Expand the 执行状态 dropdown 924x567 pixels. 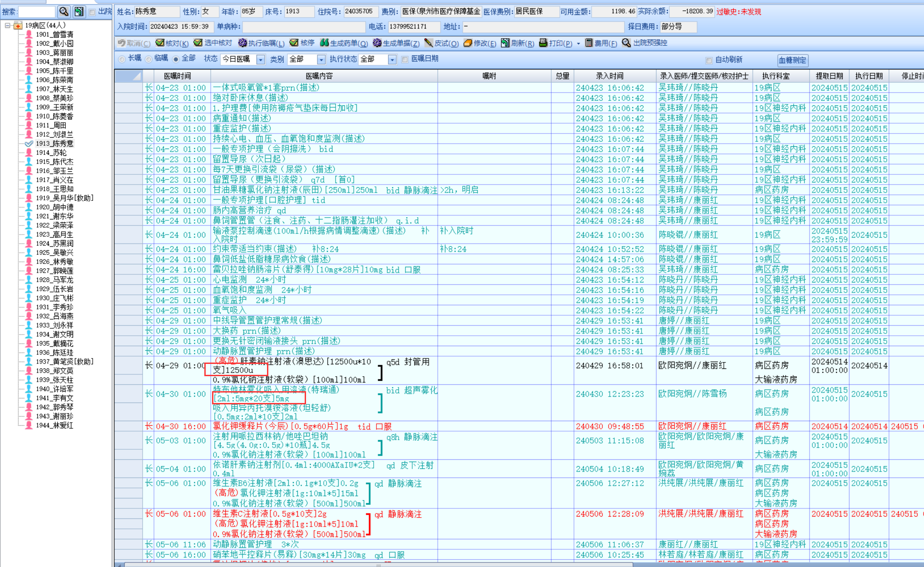click(x=392, y=60)
